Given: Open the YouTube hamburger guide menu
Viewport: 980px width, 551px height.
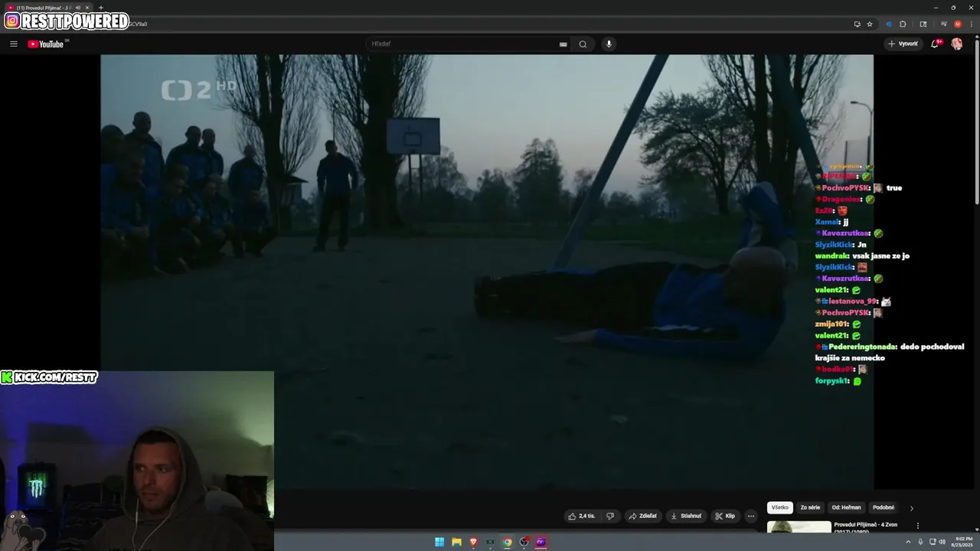Looking at the screenshot, I should pyautogui.click(x=14, y=44).
